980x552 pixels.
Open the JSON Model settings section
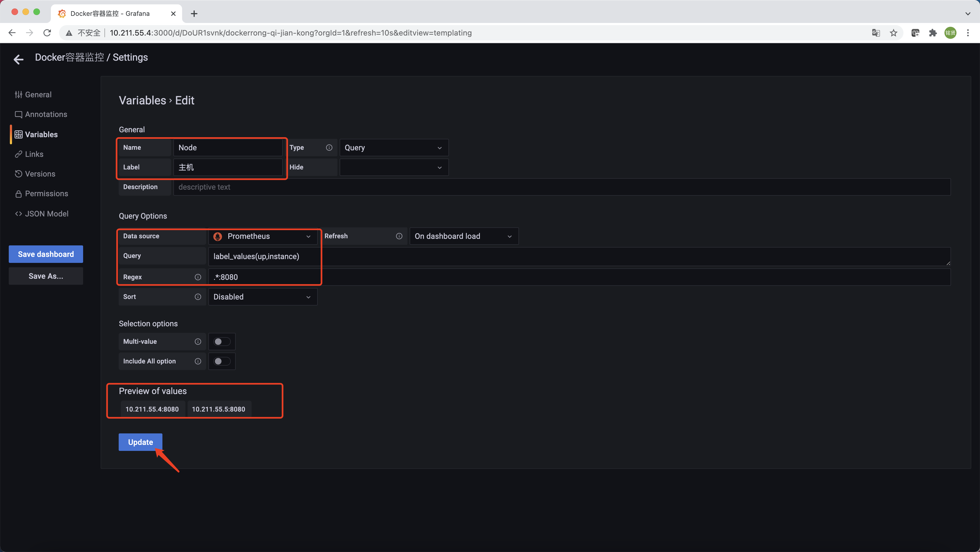click(x=46, y=214)
